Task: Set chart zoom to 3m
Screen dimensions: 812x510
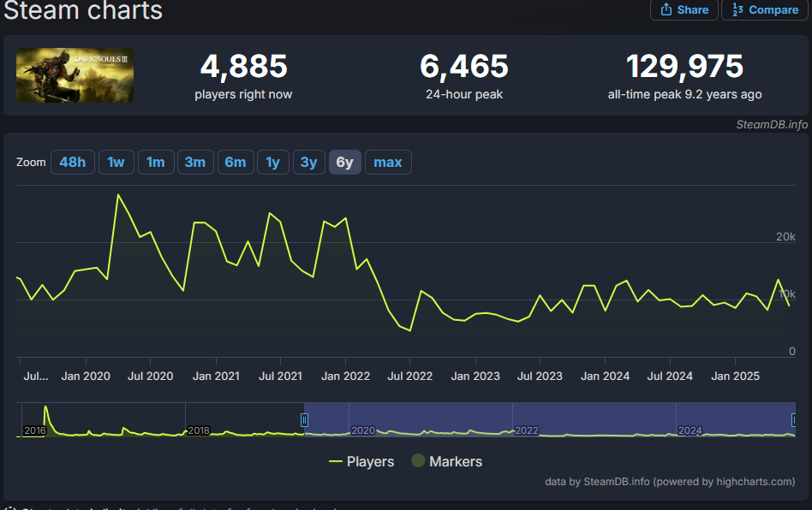Action: 195,162
